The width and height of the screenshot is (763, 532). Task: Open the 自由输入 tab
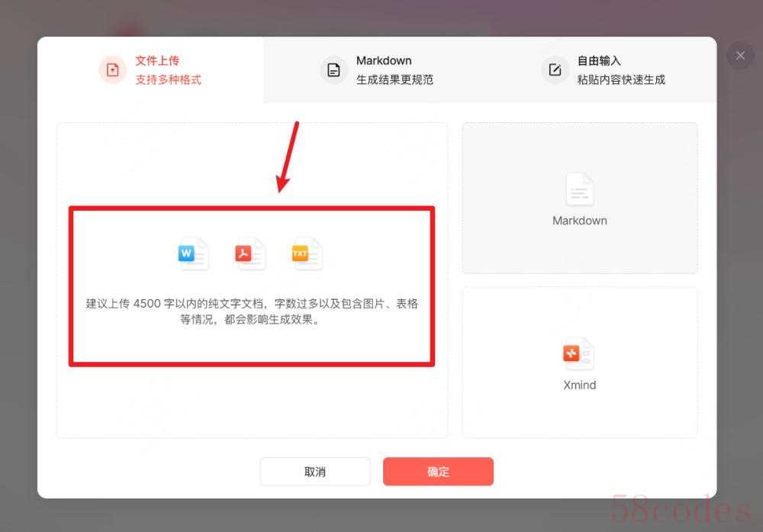click(x=604, y=70)
